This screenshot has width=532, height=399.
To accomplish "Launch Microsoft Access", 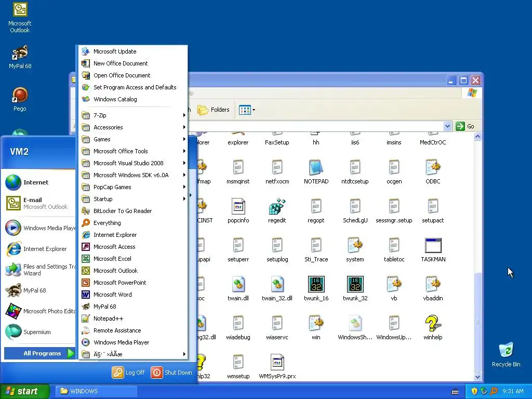I will 134,247.
